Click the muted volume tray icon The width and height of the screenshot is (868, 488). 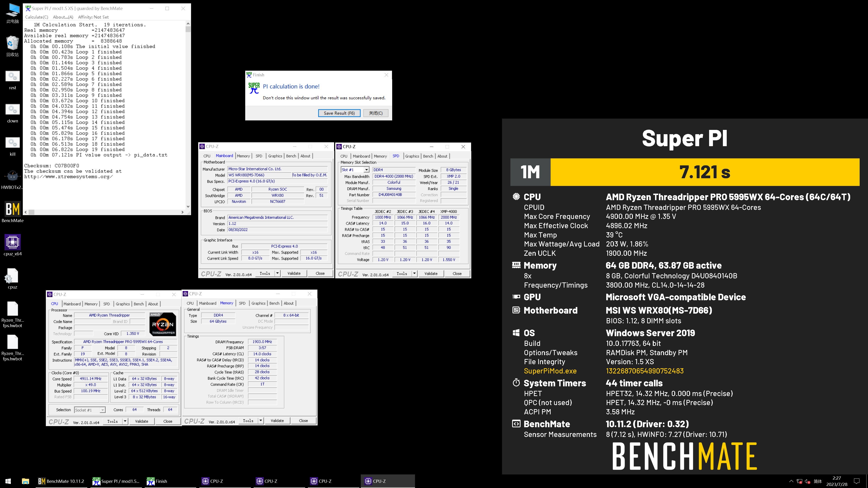pos(807,481)
